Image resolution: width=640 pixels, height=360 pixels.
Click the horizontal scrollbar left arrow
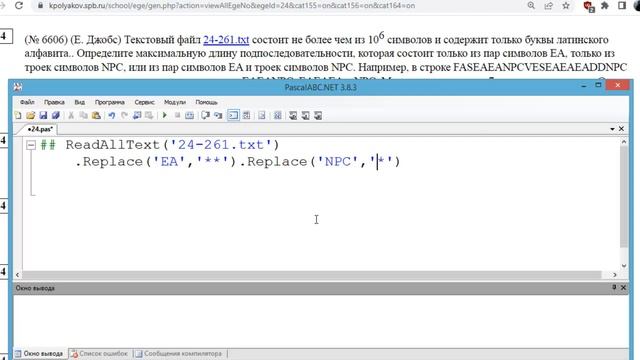[x=17, y=275]
